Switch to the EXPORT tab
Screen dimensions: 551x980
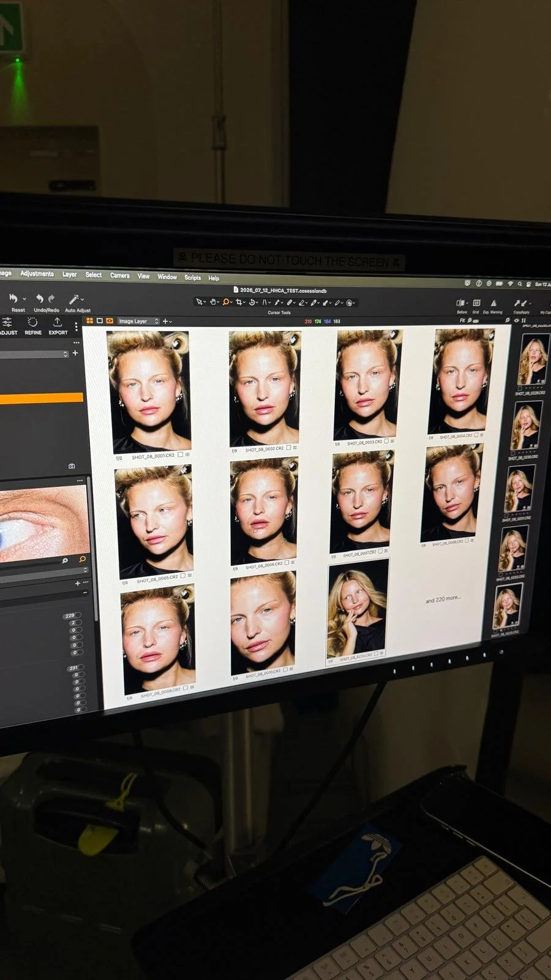tap(58, 326)
